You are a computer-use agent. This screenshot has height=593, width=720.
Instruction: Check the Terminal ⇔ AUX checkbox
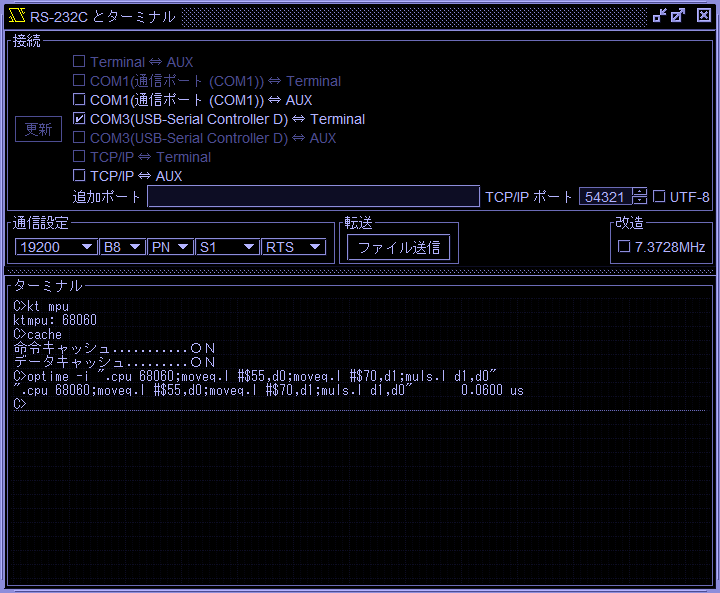79,62
